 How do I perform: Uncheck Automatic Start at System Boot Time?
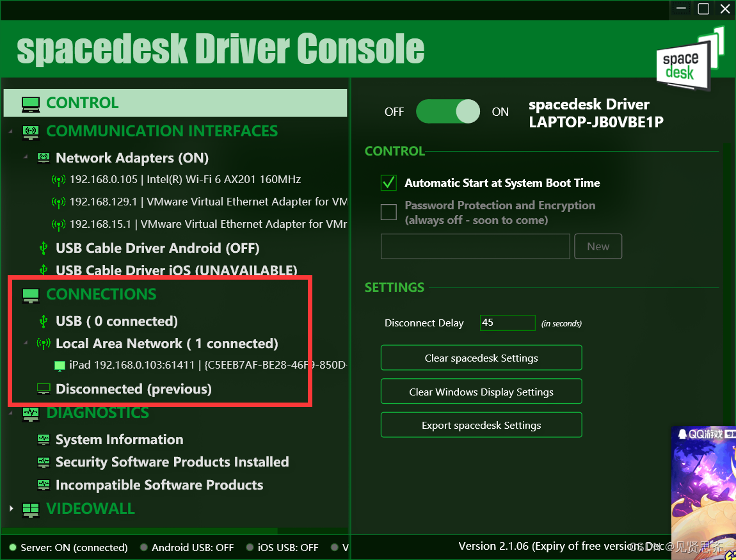point(388,182)
